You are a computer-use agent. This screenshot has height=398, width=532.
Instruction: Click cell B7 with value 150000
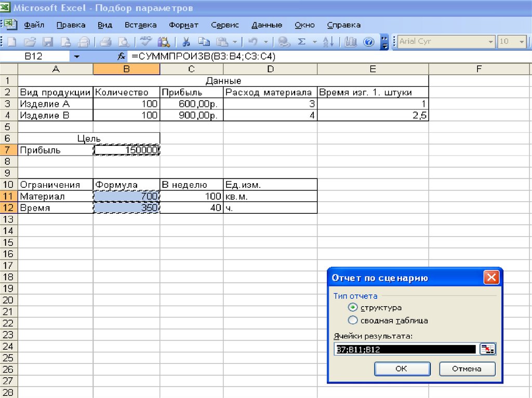point(126,150)
